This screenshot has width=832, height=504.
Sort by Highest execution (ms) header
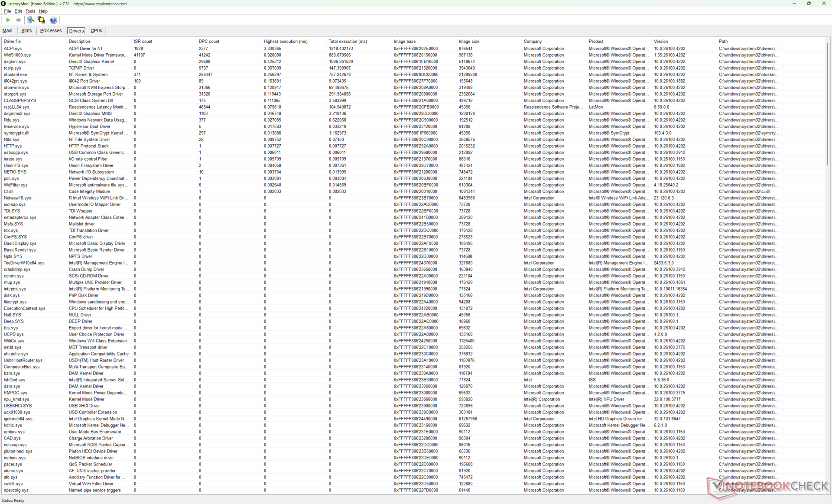286,42
